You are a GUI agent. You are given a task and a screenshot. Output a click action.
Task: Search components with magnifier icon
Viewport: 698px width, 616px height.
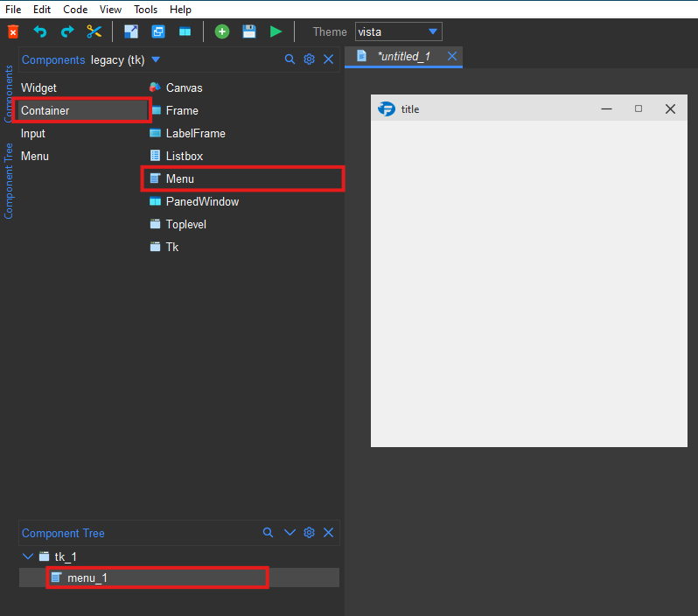tap(290, 59)
